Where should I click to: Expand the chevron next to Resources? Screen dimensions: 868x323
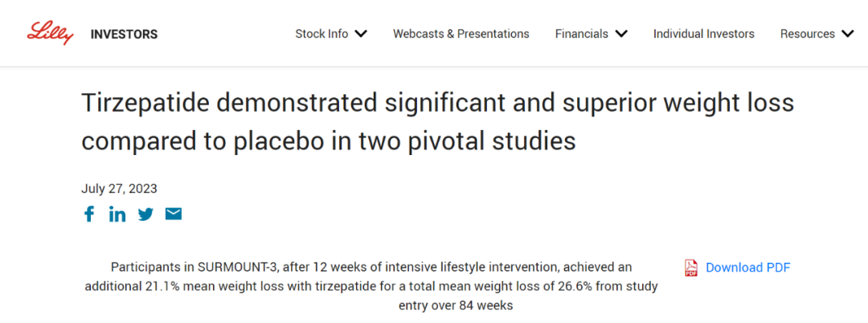848,34
